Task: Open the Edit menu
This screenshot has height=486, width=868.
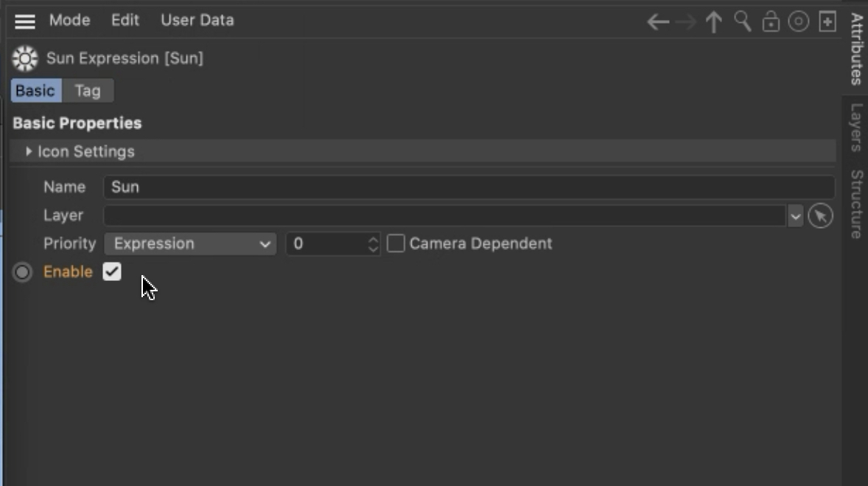Action: point(125,21)
